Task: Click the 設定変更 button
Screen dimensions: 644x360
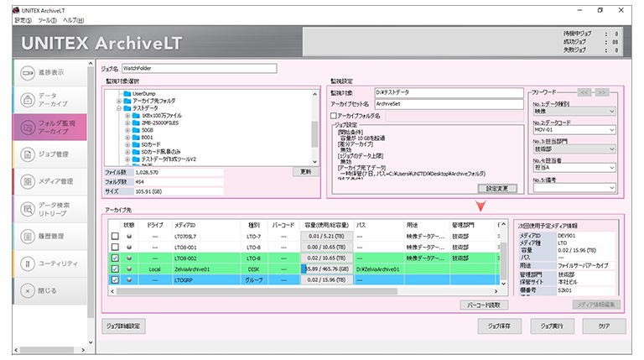Action: (502, 188)
